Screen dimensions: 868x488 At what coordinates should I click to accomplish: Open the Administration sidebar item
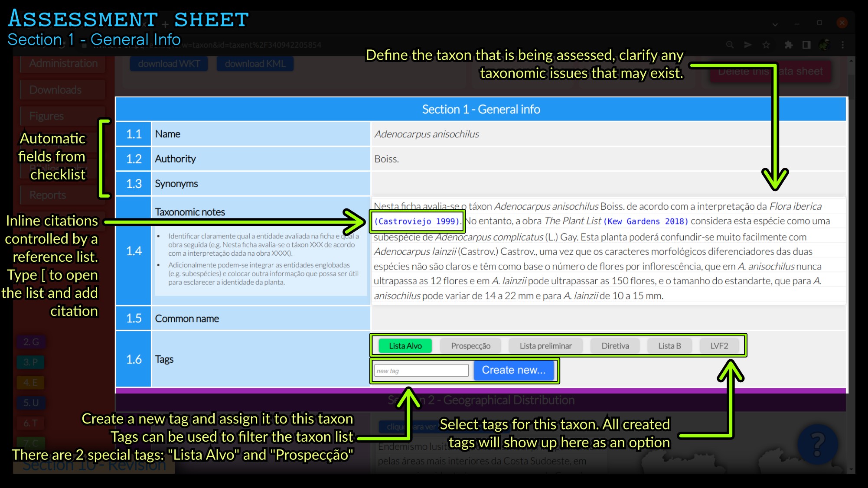click(x=63, y=63)
